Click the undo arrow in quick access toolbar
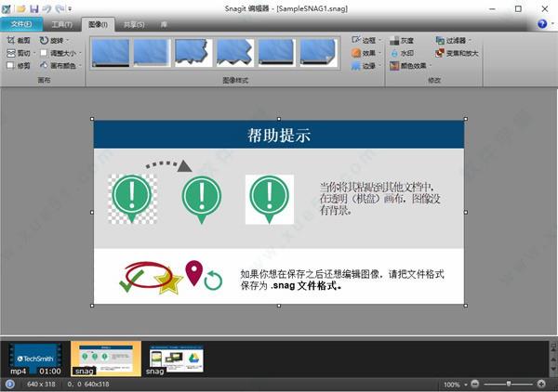 [x=47, y=7]
